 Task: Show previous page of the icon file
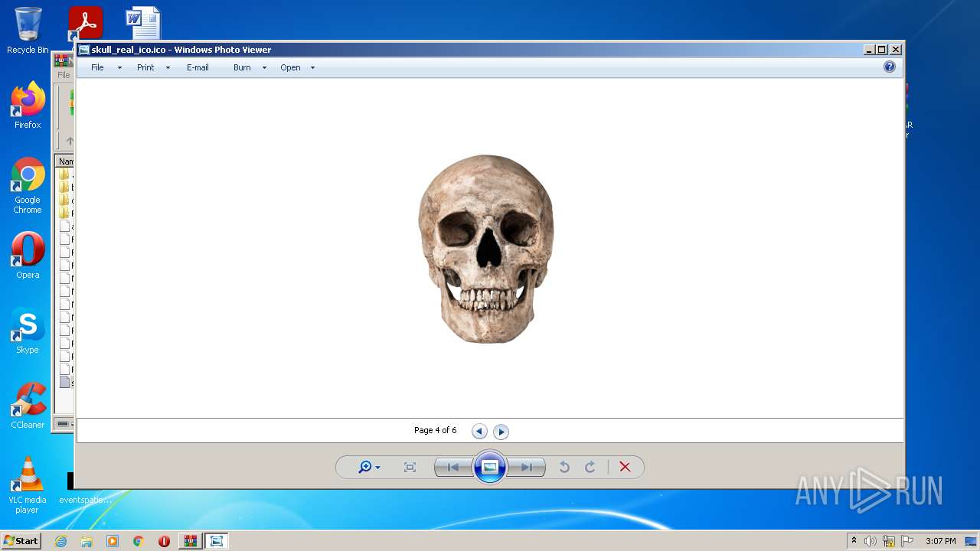tap(479, 432)
